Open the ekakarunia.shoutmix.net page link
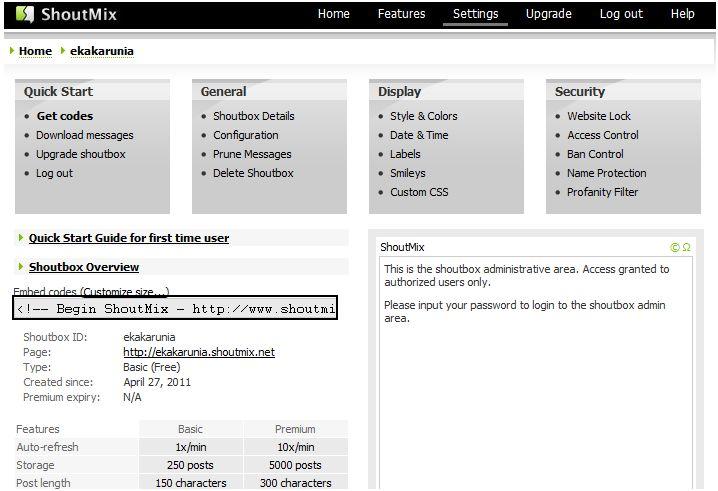This screenshot has height=491, width=718. [x=199, y=352]
